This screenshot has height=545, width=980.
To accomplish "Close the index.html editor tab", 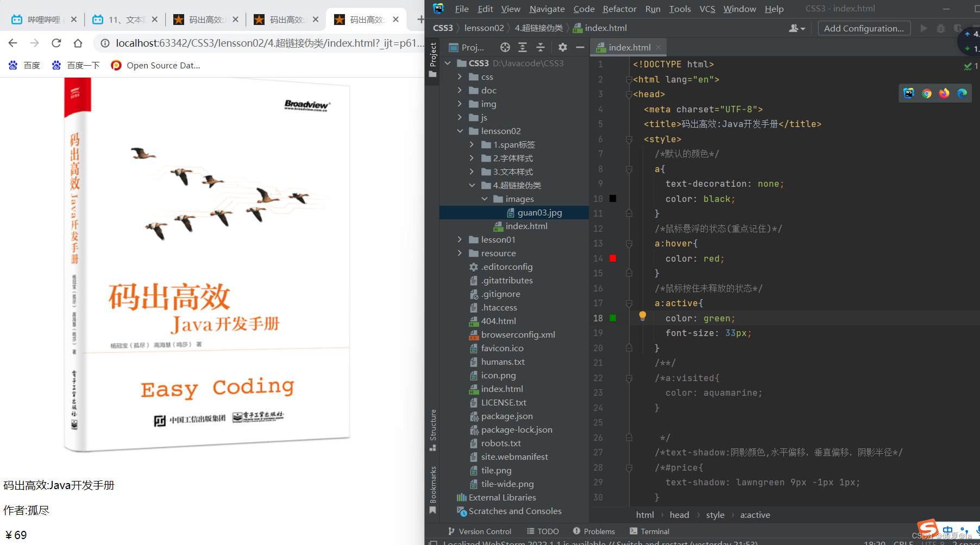I will click(658, 47).
